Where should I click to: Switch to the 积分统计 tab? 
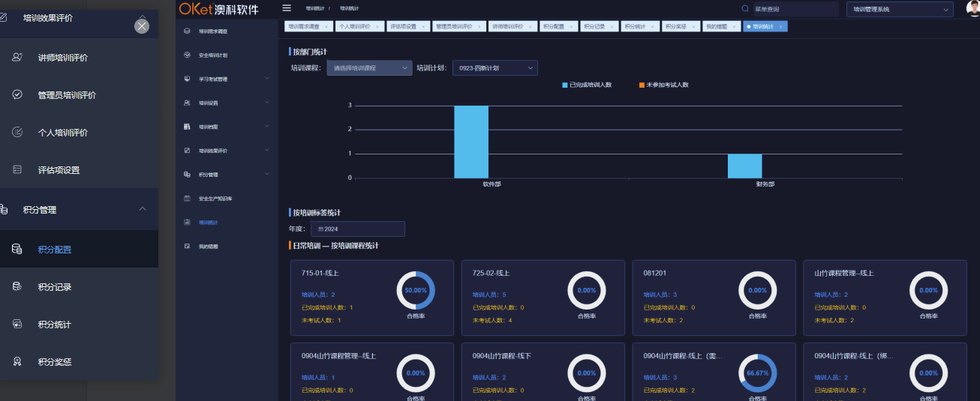637,26
